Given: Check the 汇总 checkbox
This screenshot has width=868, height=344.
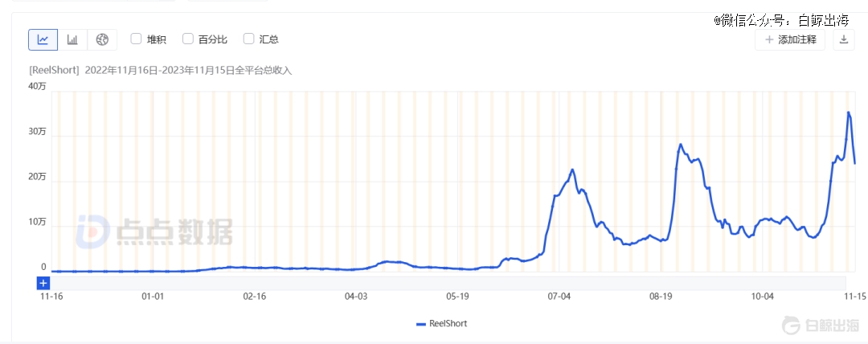Looking at the screenshot, I should coord(248,39).
